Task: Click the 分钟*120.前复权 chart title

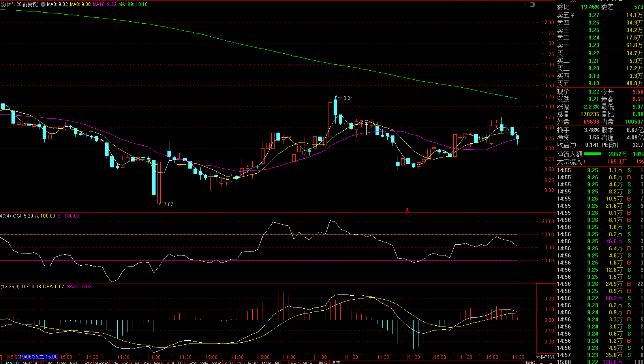Action: point(20,4)
